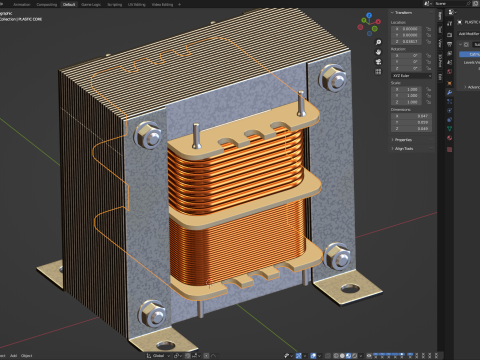
Task: Toggle the camera view icon
Action: tap(378, 62)
